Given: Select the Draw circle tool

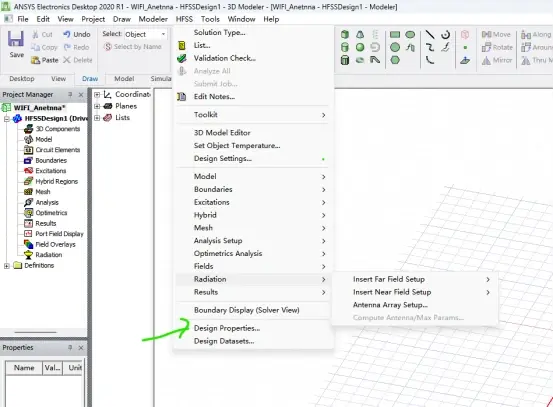Looking at the screenshot, I should pos(395,47).
